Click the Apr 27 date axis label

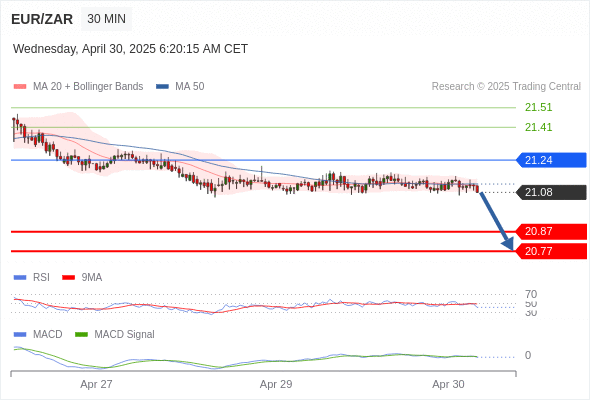tap(96, 384)
